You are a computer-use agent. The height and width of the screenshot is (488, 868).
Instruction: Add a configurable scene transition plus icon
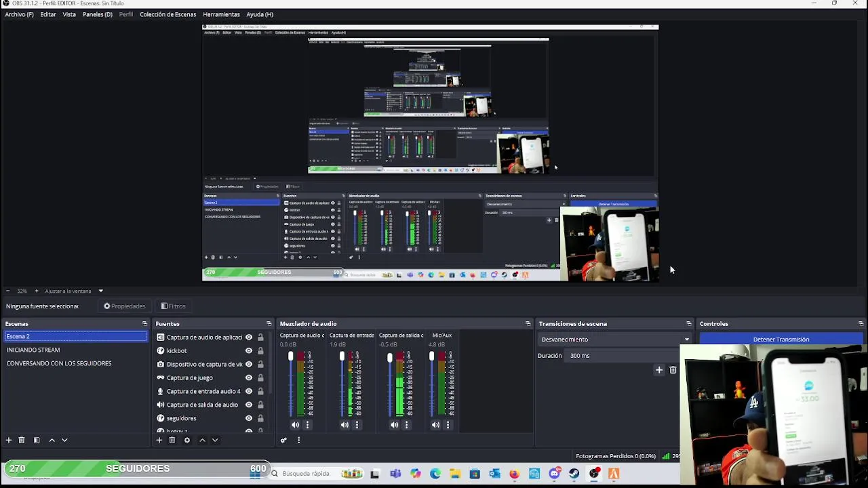(659, 370)
